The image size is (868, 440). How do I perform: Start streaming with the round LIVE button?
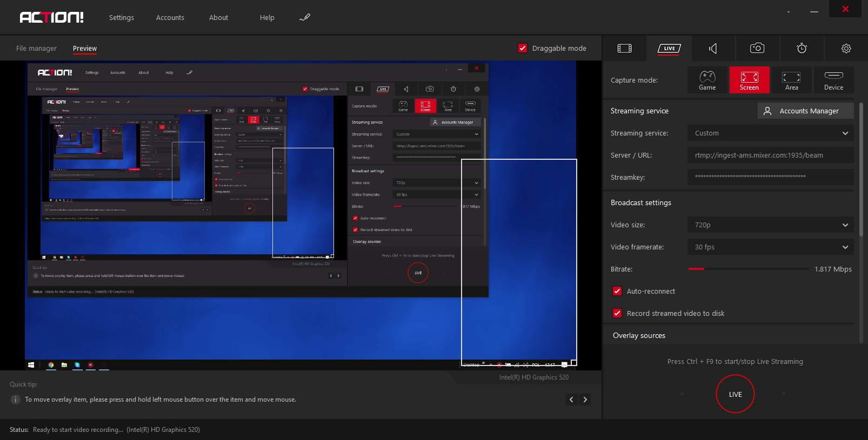735,394
